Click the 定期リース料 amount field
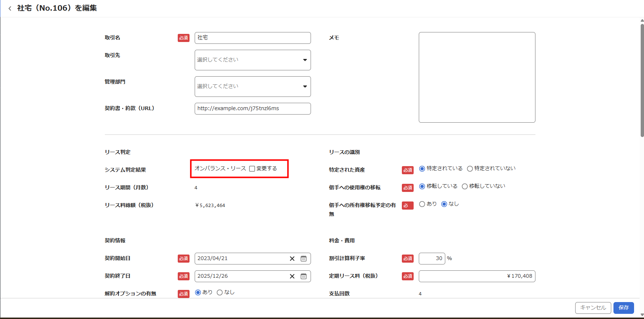644x319 pixels. coord(477,276)
